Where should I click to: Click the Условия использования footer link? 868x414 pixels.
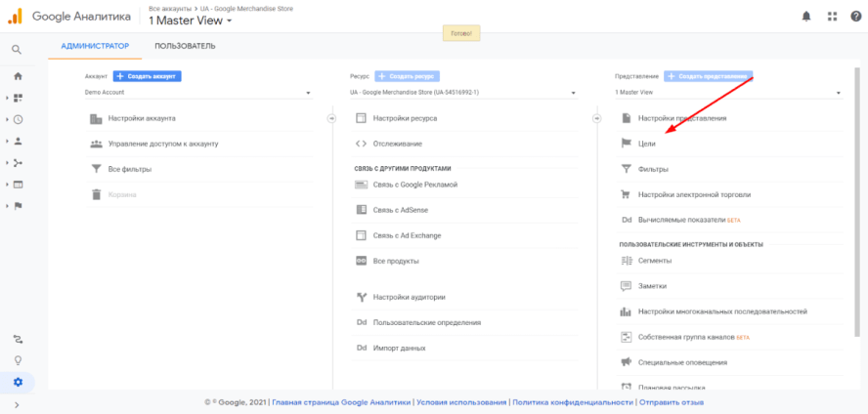[x=462, y=401]
